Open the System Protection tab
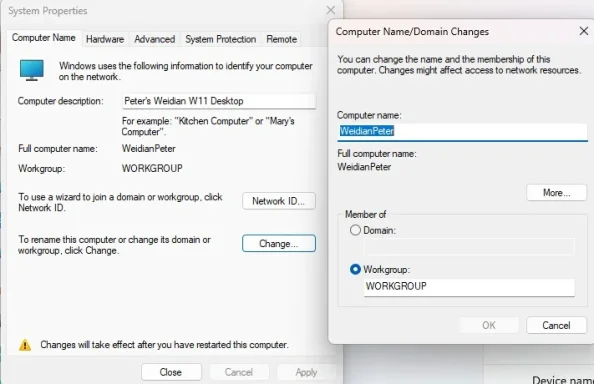The height and width of the screenshot is (384, 594). click(220, 39)
